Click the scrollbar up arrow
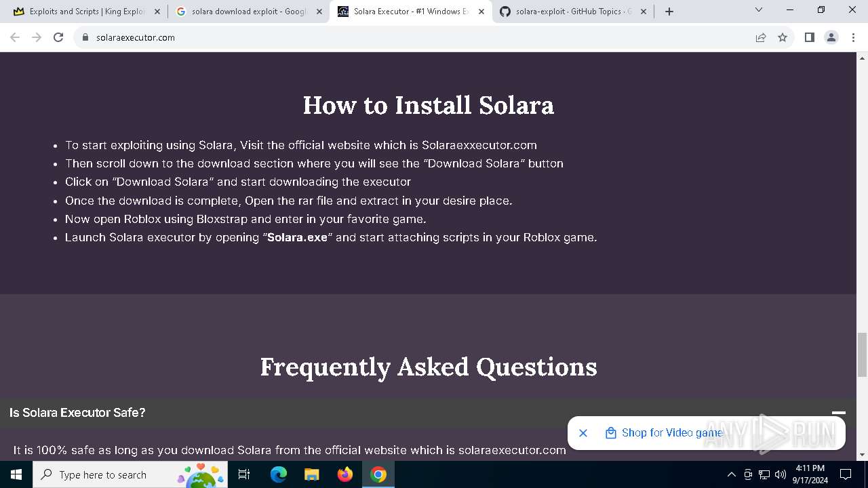Image resolution: width=868 pixels, height=488 pixels. click(862, 57)
